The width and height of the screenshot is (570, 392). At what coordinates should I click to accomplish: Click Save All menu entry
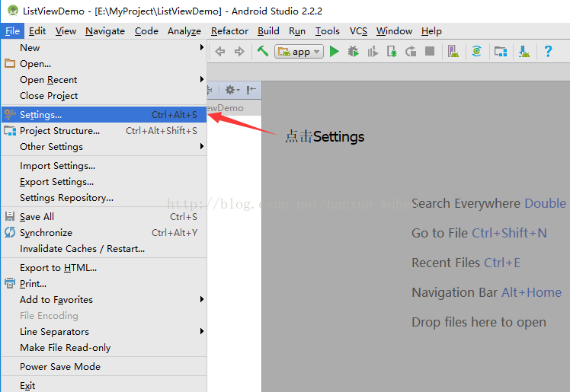(104, 217)
